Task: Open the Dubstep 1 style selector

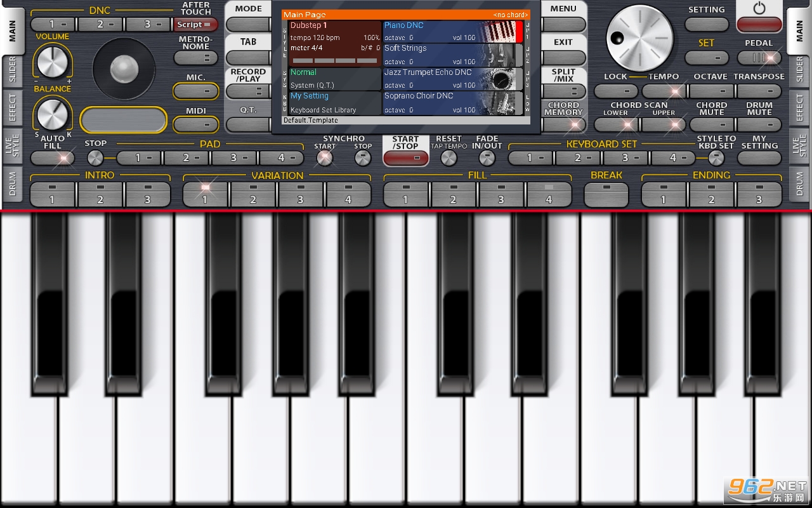Action: [x=334, y=43]
